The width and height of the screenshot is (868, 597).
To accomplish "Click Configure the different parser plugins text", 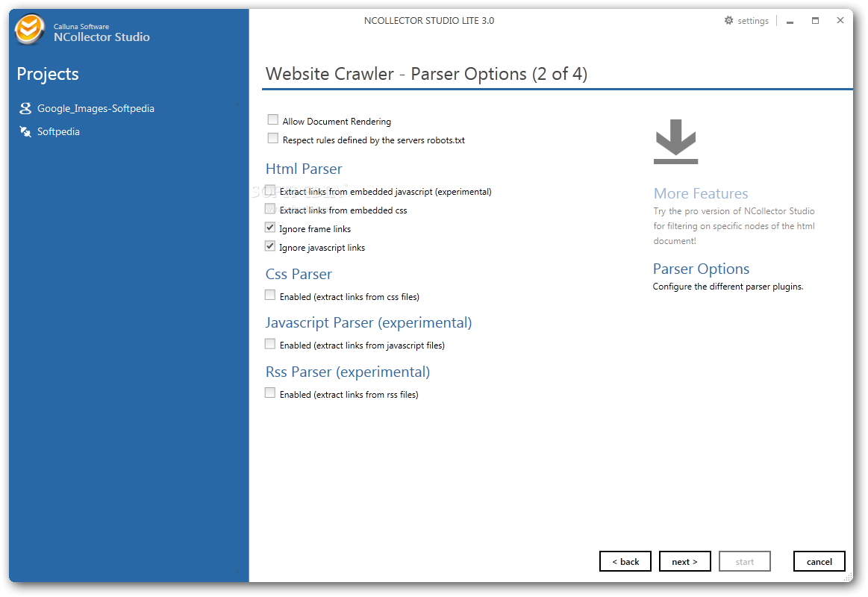I will click(728, 287).
